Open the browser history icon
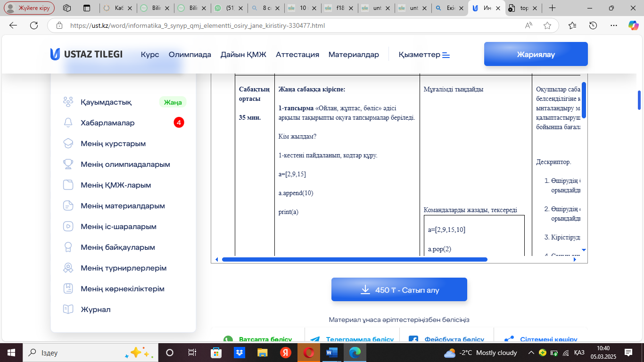 [594, 25]
